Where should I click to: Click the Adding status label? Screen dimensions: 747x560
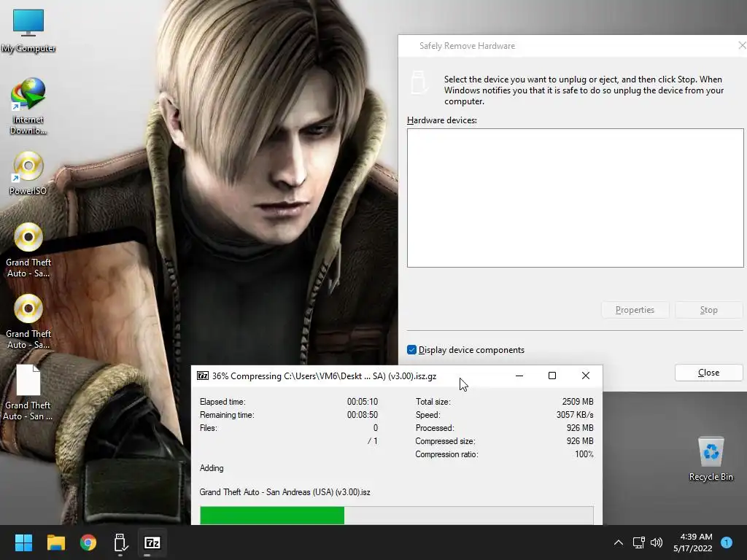[x=212, y=468]
